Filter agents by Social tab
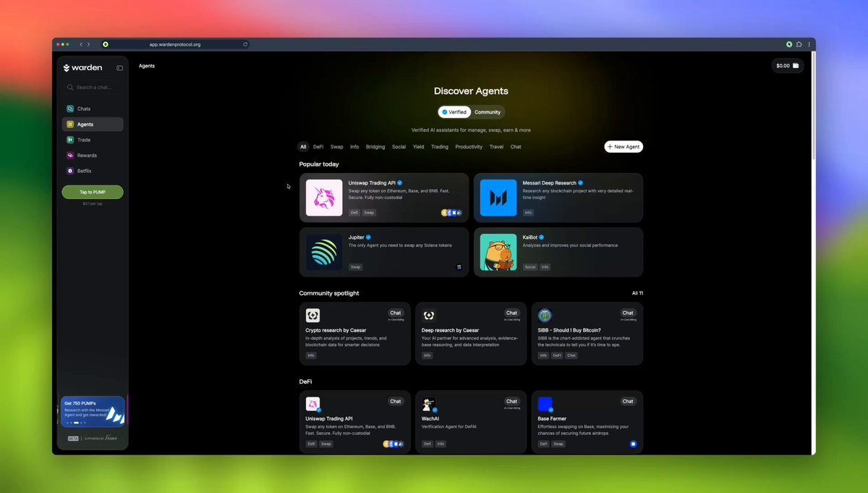Screen dimensions: 868x493 point(399,147)
